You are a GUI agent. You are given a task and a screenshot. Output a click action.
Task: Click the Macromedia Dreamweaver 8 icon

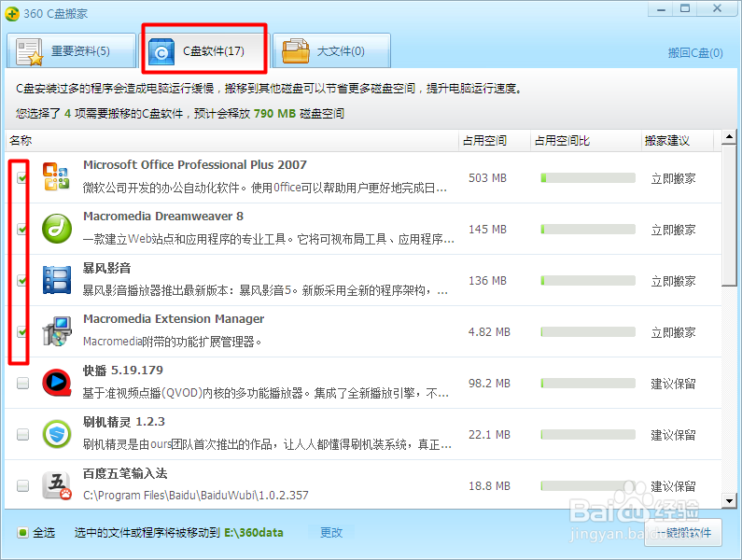tap(57, 229)
